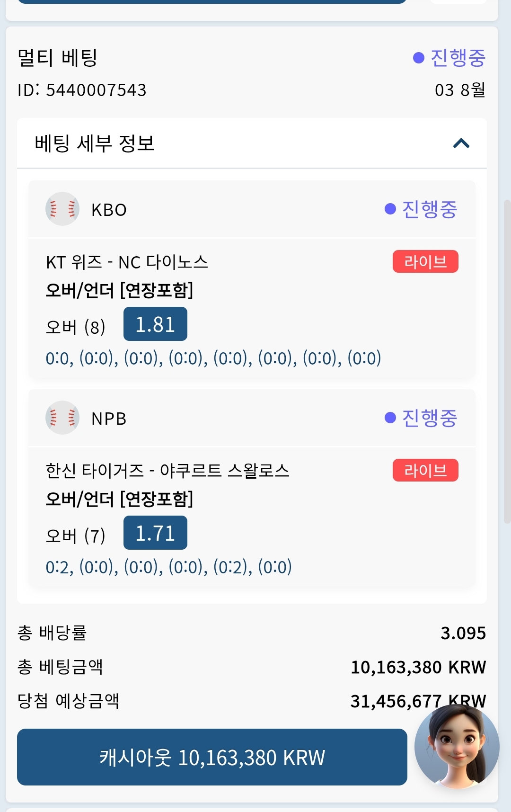Open 한신 타이거즈 - 야쿠르트 스왈로스 match

pos(167,471)
